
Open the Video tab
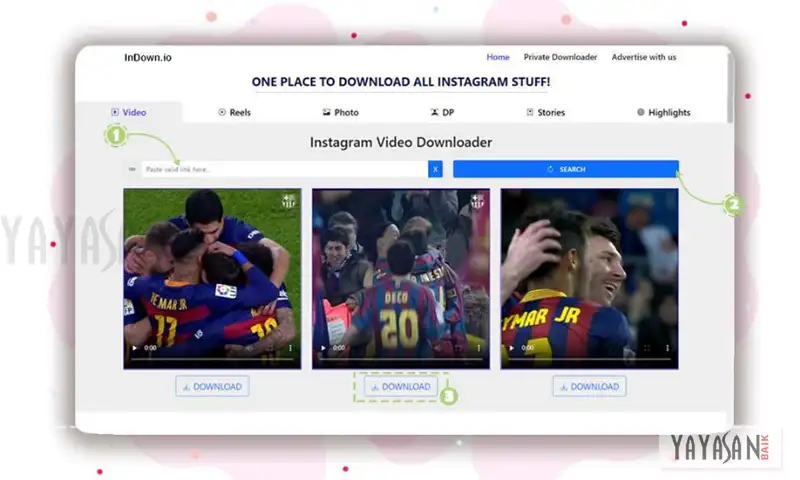click(x=129, y=112)
